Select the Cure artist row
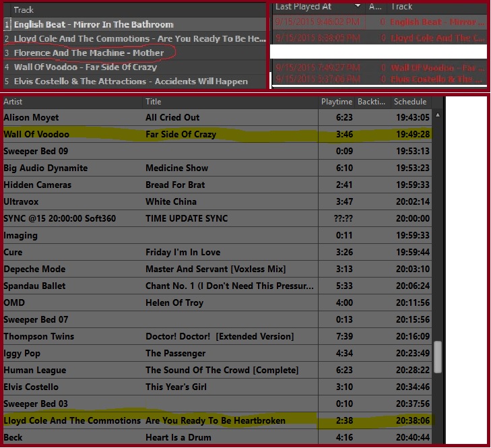The width and height of the screenshot is (491, 448). tap(218, 252)
